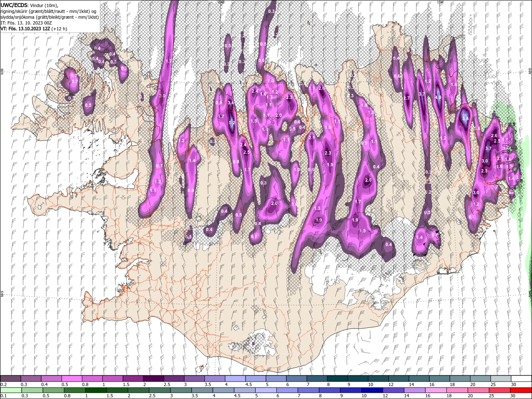Select the rain legend swatch between 25 and 30

point(500,390)
